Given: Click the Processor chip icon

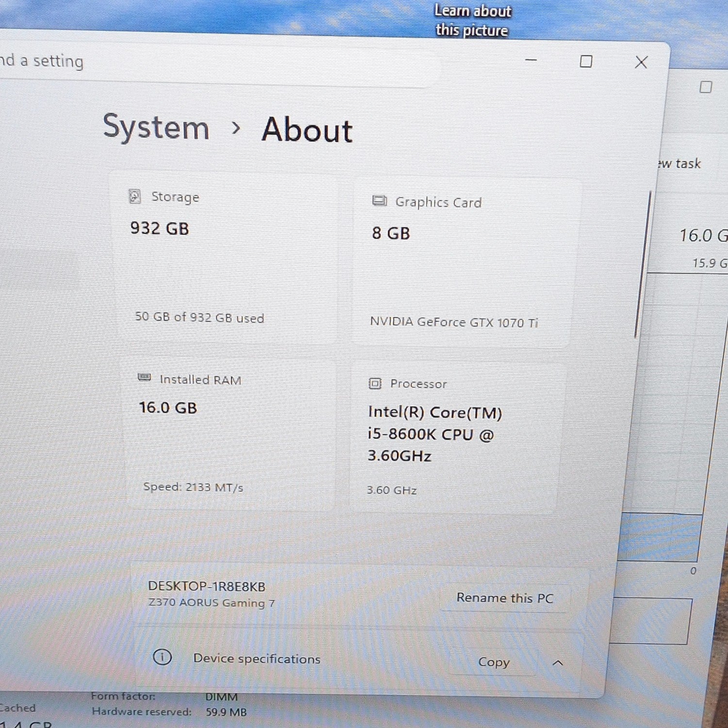Looking at the screenshot, I should 375,383.
